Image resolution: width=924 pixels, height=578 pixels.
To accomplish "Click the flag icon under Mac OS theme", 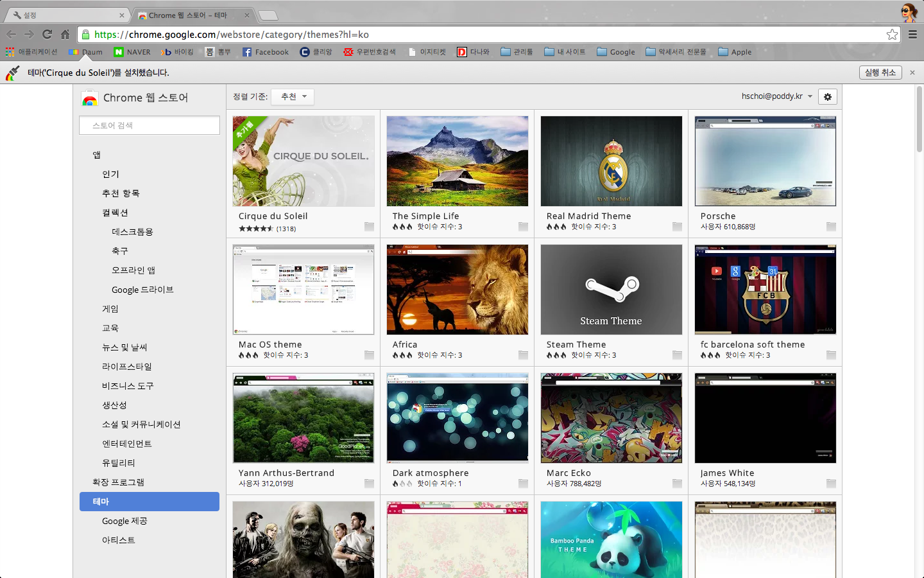I will pos(369,355).
